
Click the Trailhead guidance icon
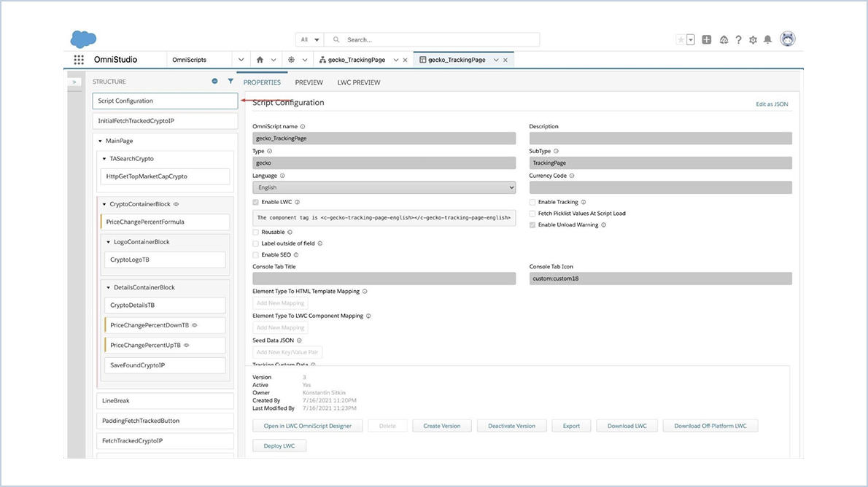(722, 39)
